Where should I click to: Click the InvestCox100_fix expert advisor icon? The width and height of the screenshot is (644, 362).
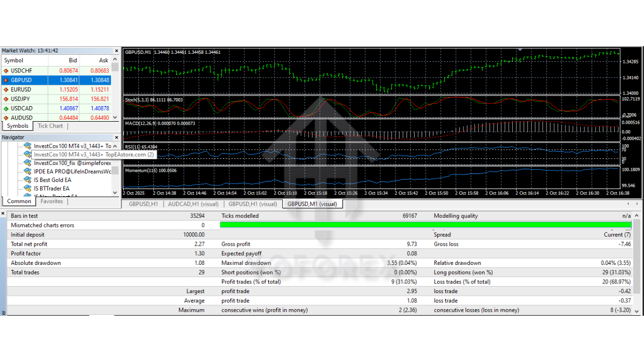click(28, 162)
